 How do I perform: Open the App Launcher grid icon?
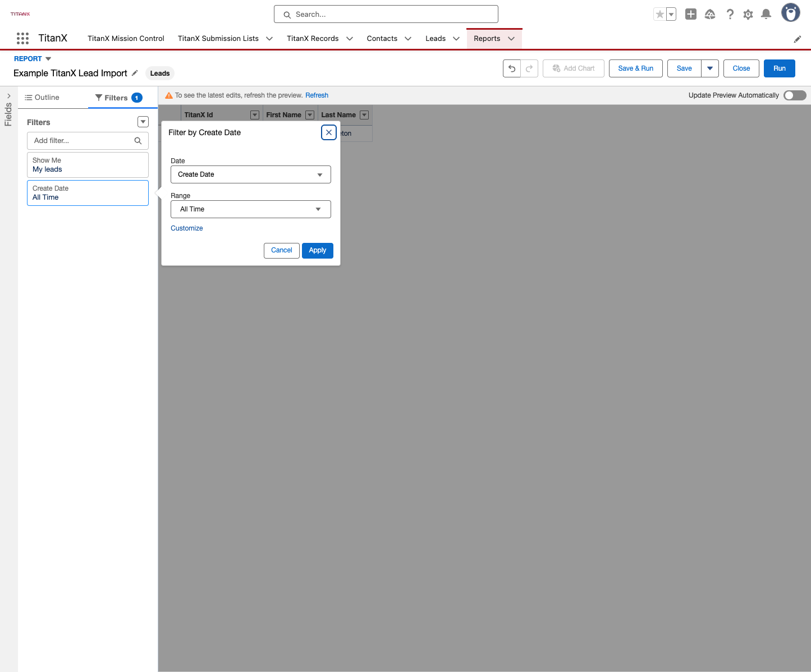[22, 38]
